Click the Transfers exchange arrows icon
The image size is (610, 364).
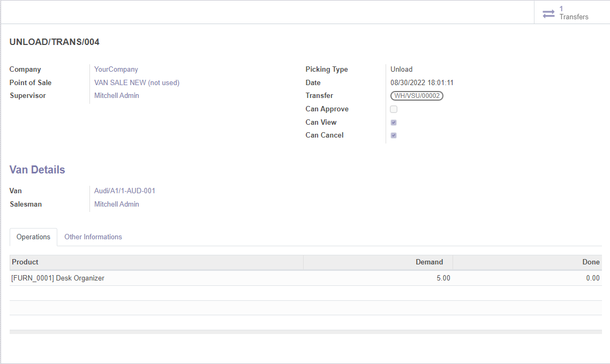click(x=548, y=14)
